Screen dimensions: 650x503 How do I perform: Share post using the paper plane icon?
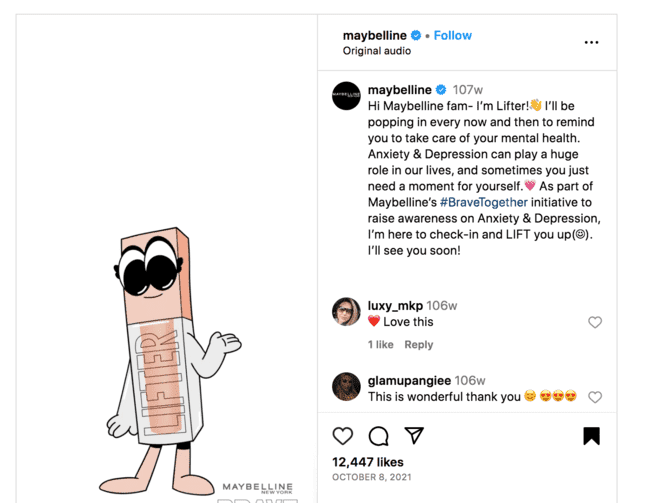[x=414, y=436]
